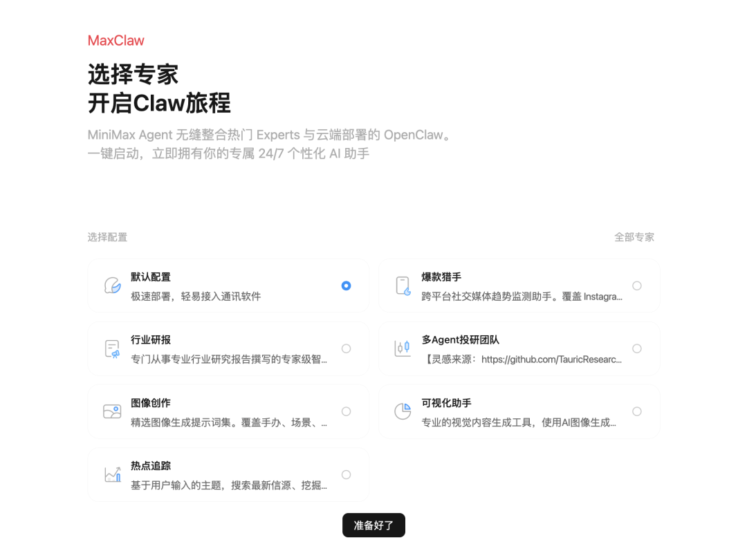This screenshot has width=747, height=560.
Task: Select the 可视化助手 radio button
Action: click(636, 411)
